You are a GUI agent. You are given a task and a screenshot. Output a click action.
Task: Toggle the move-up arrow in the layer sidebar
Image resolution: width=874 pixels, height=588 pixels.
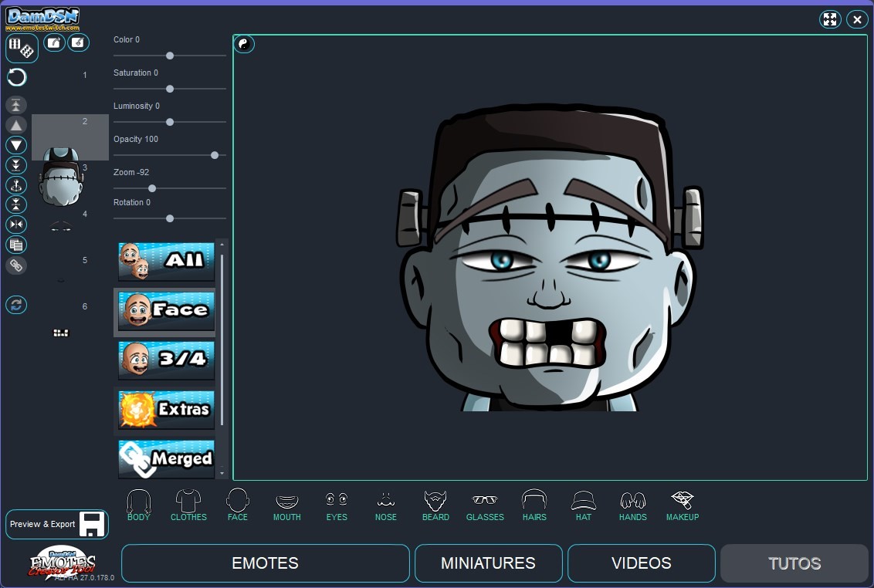[15, 125]
